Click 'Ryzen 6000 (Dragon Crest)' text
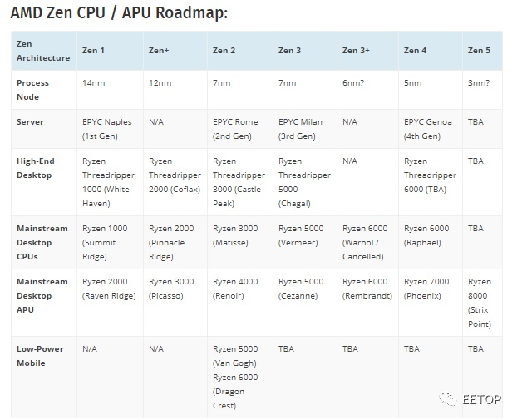517x420 pixels. click(x=235, y=391)
